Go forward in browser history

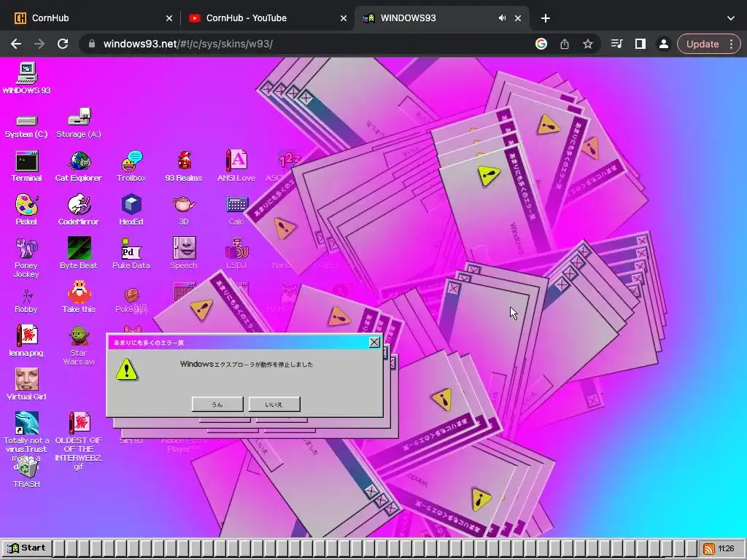(x=39, y=44)
